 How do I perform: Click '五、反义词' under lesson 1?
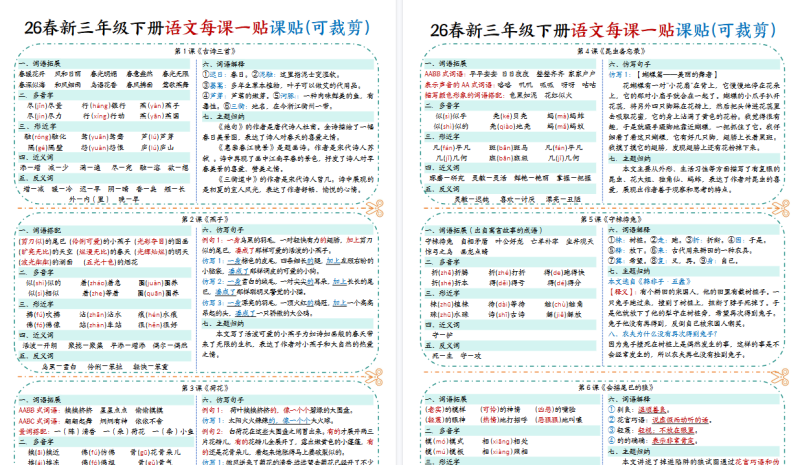pyautogui.click(x=36, y=178)
